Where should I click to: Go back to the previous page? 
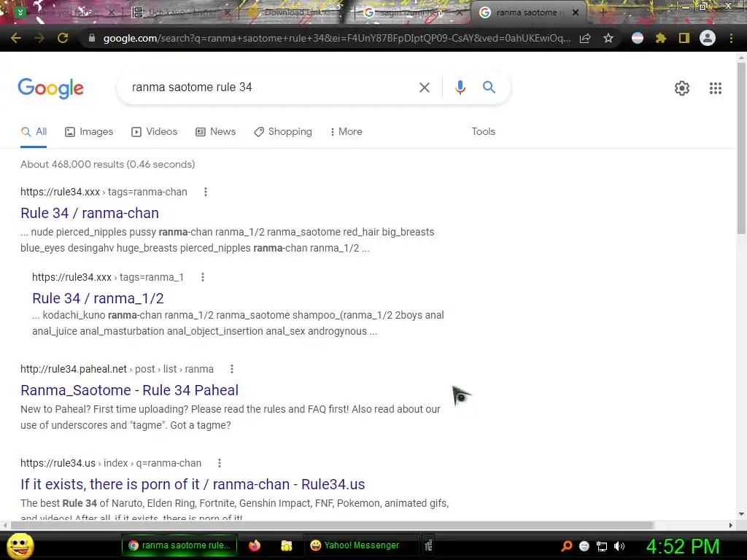16,38
